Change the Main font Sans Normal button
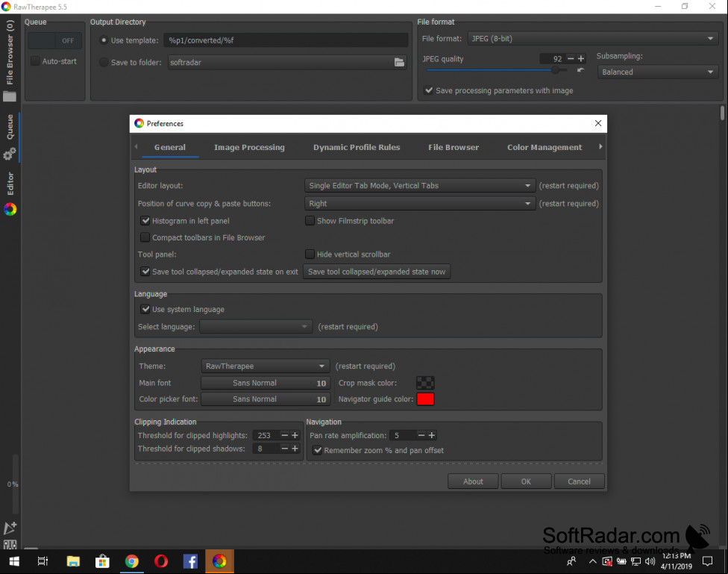The width and height of the screenshot is (728, 574). click(265, 383)
